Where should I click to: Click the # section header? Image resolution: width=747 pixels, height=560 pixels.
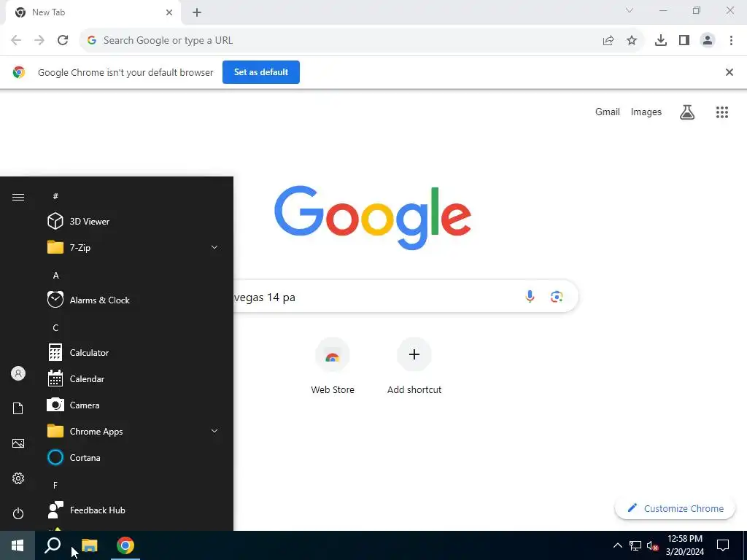click(55, 196)
